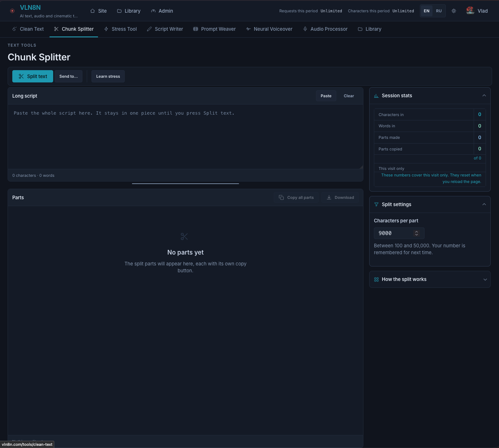
Task: Click the VLN8N brand name link
Action: tap(30, 8)
